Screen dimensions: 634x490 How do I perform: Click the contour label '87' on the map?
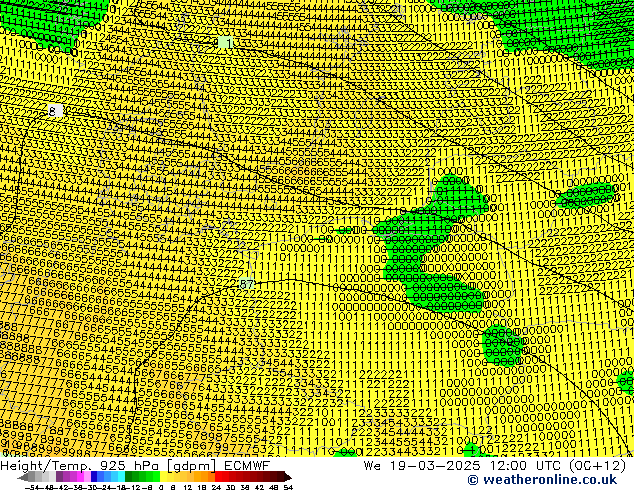246,284
